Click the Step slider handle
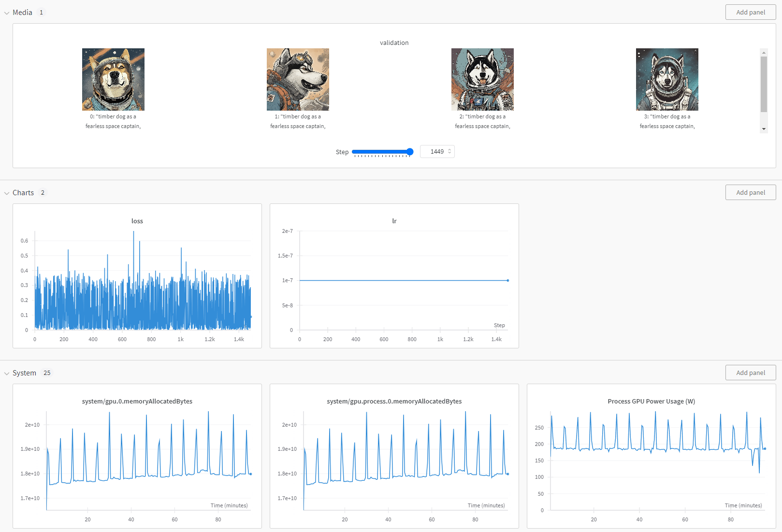Image resolution: width=782 pixels, height=532 pixels. [410, 152]
